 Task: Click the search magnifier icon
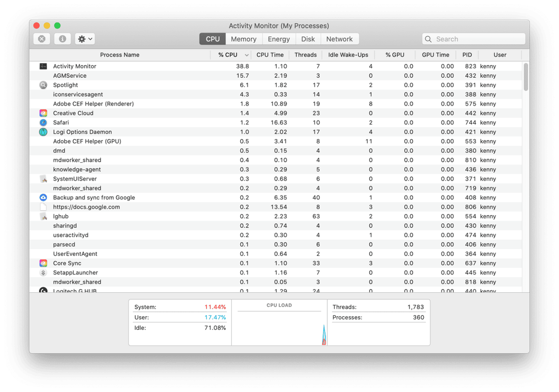[x=428, y=39]
